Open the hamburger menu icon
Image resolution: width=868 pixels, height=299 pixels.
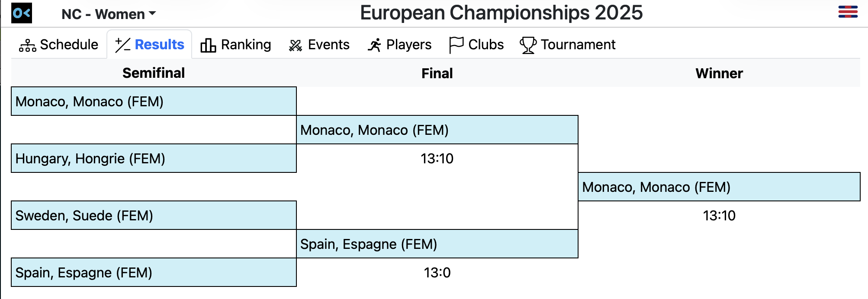coord(848,12)
